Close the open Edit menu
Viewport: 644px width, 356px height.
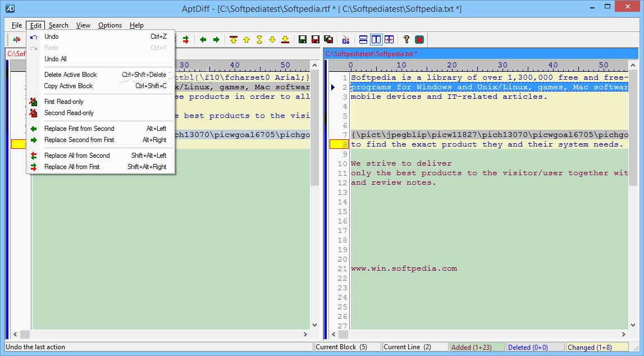(36, 25)
